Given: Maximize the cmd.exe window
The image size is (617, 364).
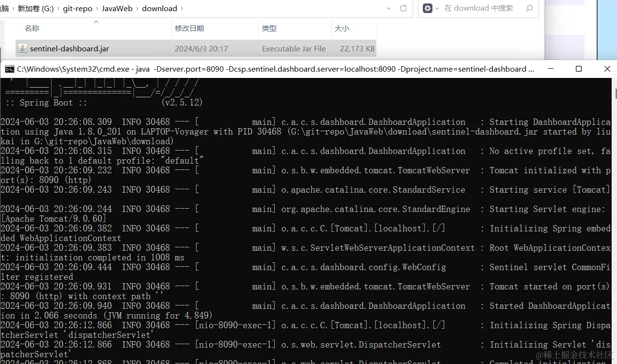Looking at the screenshot, I should 578,69.
